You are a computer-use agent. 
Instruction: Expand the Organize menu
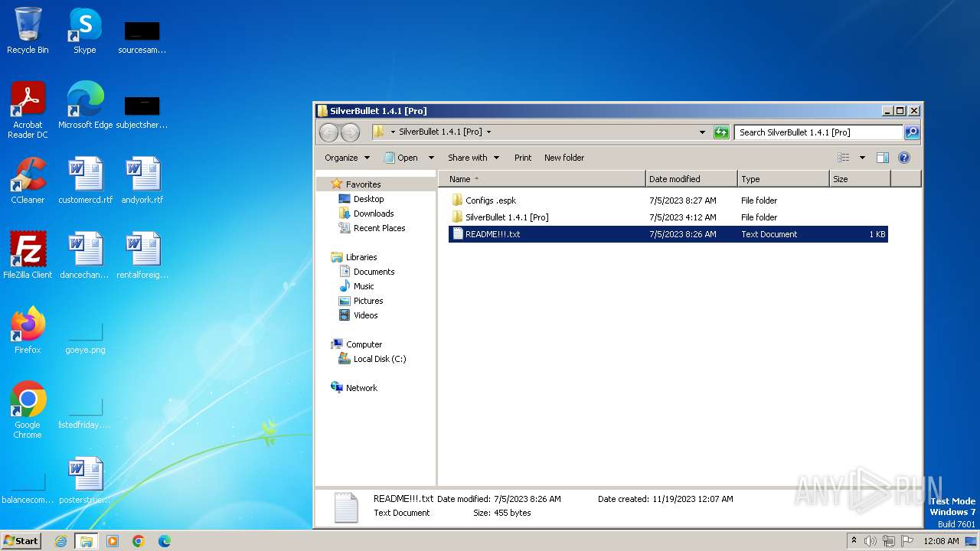[x=347, y=158]
